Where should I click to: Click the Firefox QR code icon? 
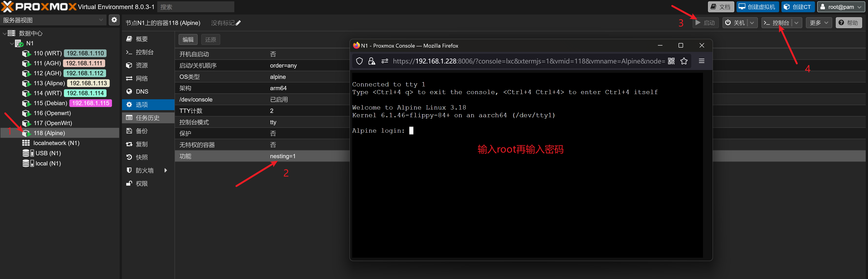(671, 61)
